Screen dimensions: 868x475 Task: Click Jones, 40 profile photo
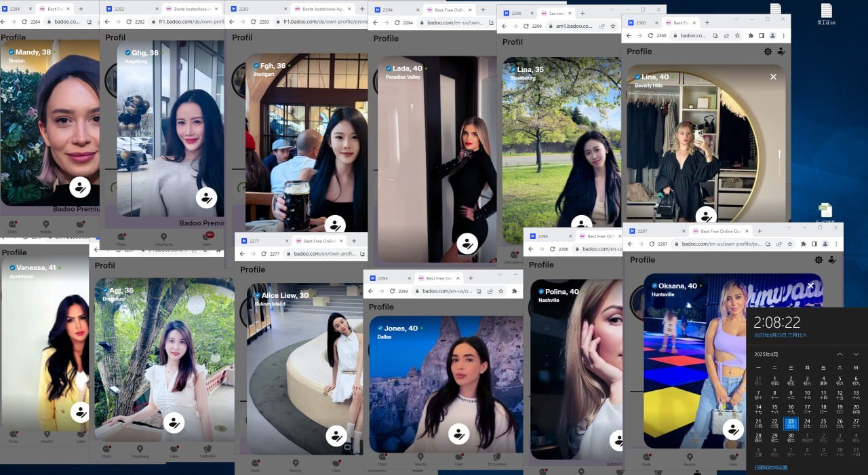446,384
